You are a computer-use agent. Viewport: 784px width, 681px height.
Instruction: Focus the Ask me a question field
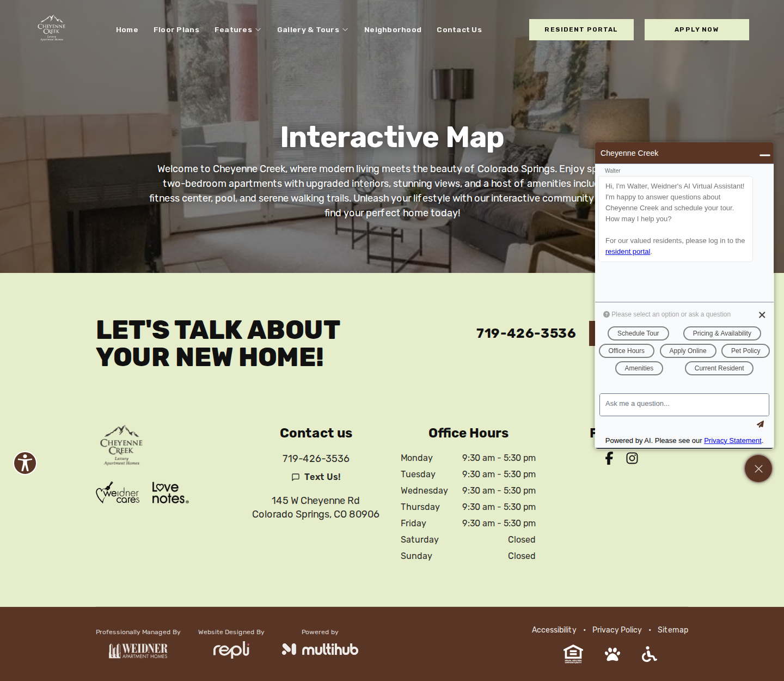pyautogui.click(x=684, y=405)
